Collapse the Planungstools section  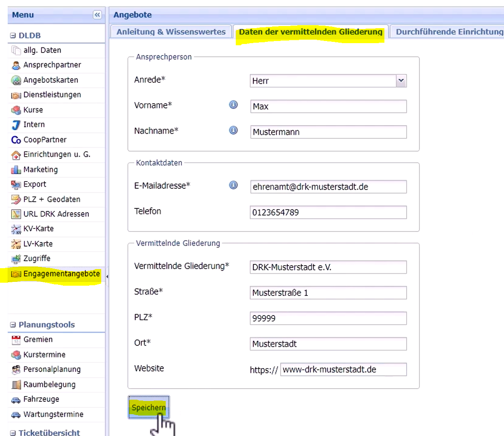pos(13,325)
